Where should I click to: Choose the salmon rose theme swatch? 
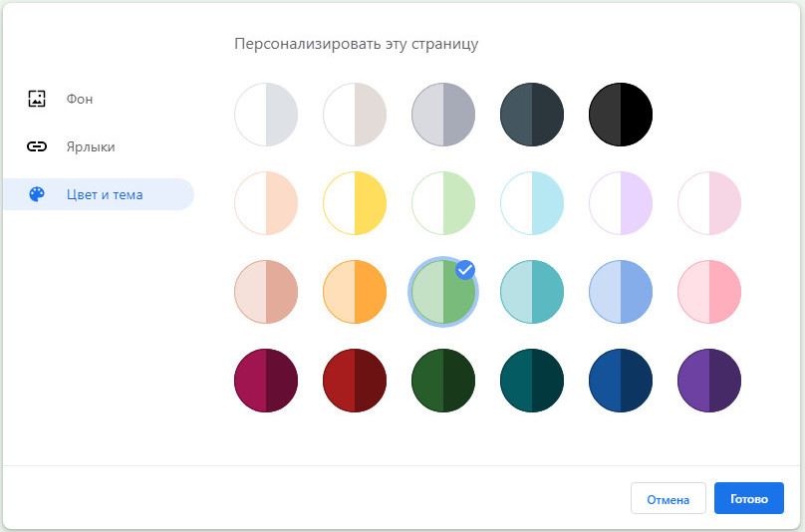pos(266,292)
